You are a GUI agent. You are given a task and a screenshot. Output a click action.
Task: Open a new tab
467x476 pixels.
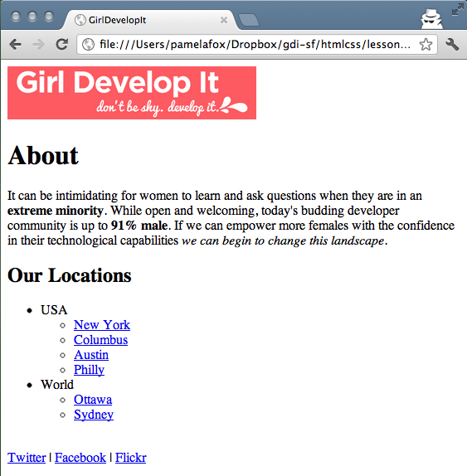249,20
